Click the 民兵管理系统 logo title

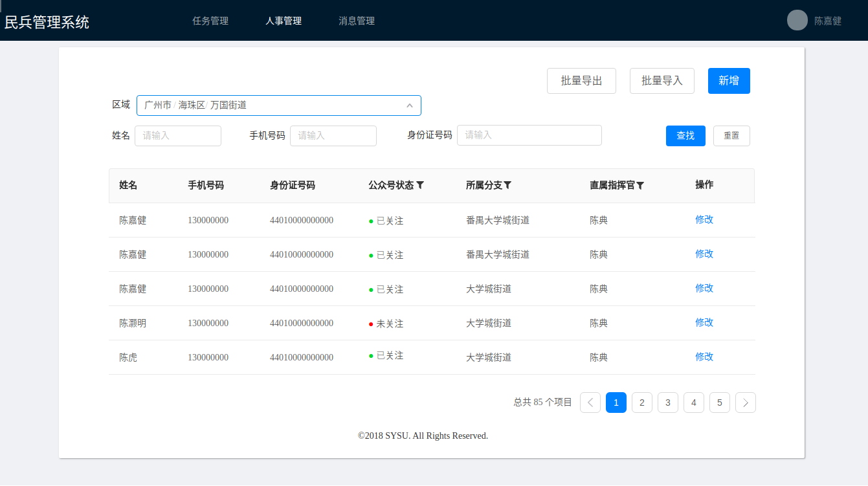pyautogui.click(x=47, y=22)
